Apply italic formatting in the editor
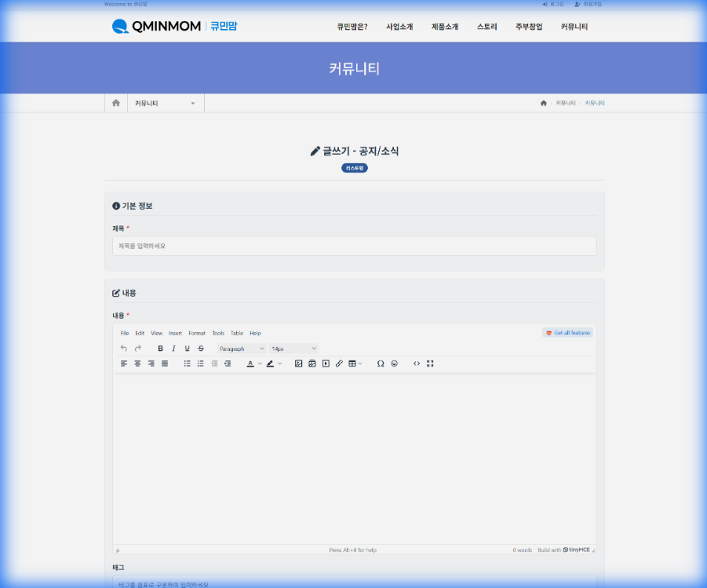The height and width of the screenshot is (588, 707). click(173, 349)
